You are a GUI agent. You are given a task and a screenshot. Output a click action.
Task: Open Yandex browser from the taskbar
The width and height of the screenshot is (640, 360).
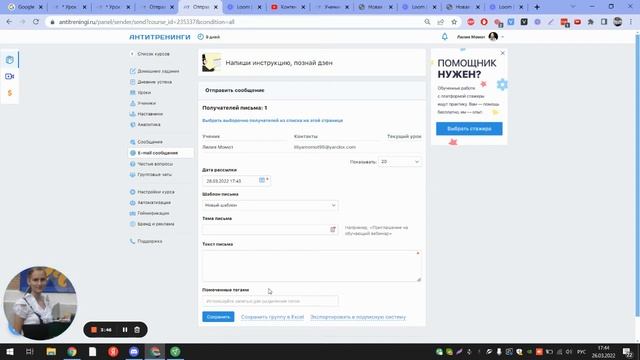pyautogui.click(x=113, y=351)
